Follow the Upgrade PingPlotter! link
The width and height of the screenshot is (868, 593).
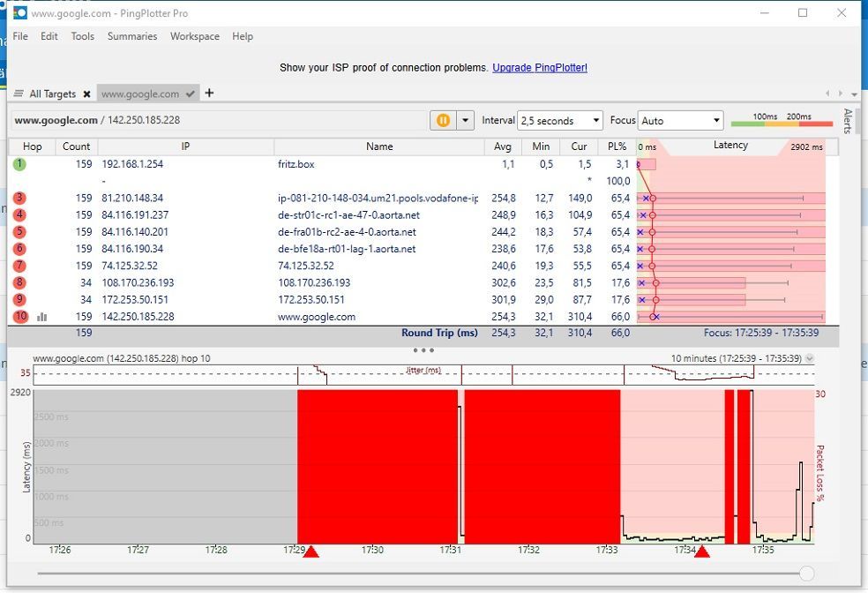540,68
